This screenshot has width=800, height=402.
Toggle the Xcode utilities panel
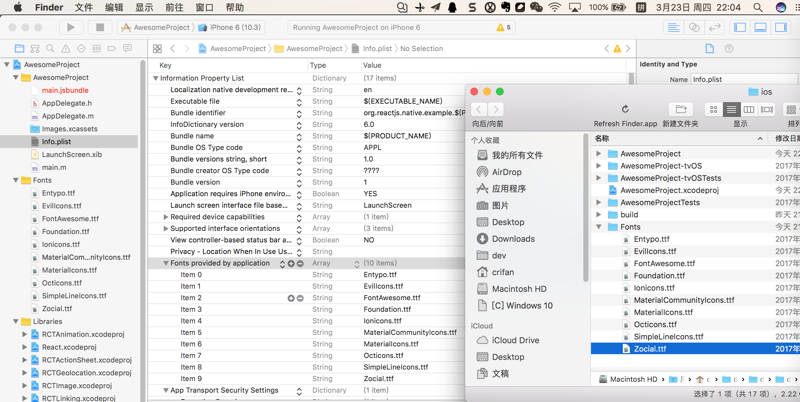point(781,28)
